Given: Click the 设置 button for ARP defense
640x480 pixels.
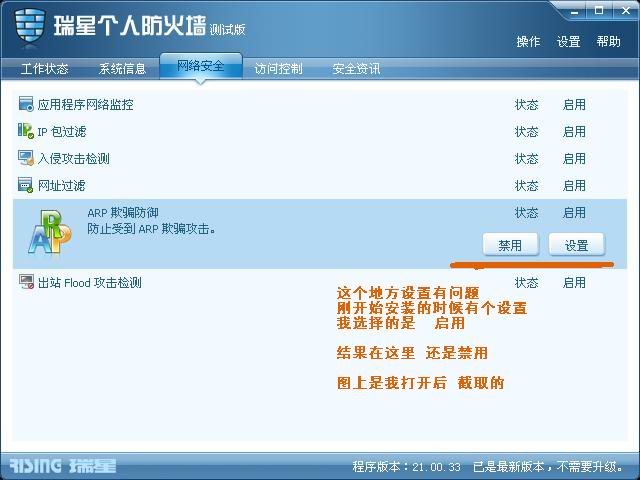Looking at the screenshot, I should (x=576, y=245).
